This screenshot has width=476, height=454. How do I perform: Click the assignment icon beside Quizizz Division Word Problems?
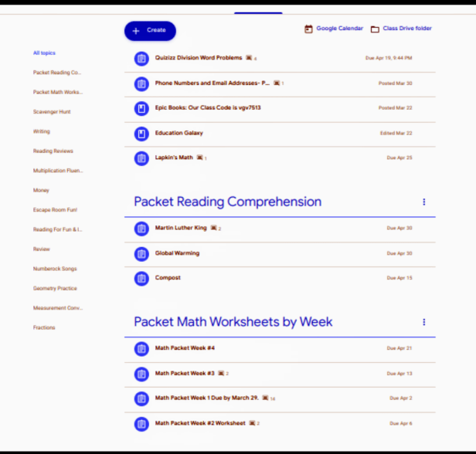[x=141, y=59]
